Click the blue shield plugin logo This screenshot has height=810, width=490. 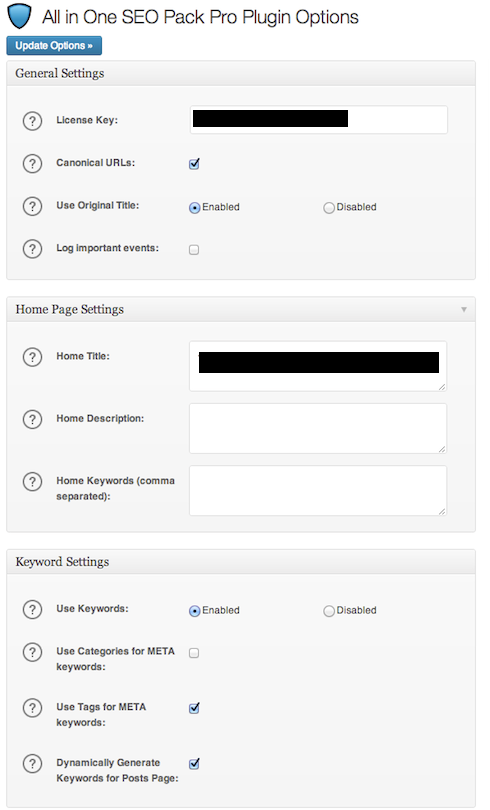[x=20, y=16]
